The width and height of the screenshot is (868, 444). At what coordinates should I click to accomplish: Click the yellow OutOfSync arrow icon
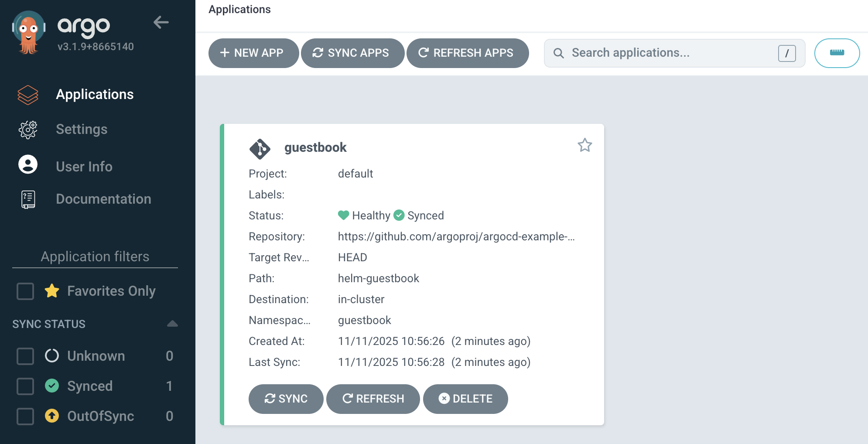pos(52,416)
